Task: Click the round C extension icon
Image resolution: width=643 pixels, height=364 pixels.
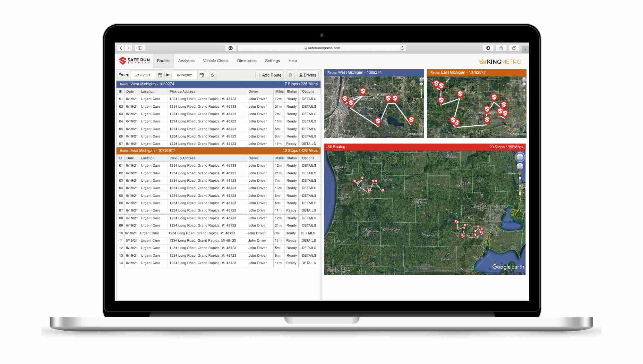Action: [x=230, y=48]
